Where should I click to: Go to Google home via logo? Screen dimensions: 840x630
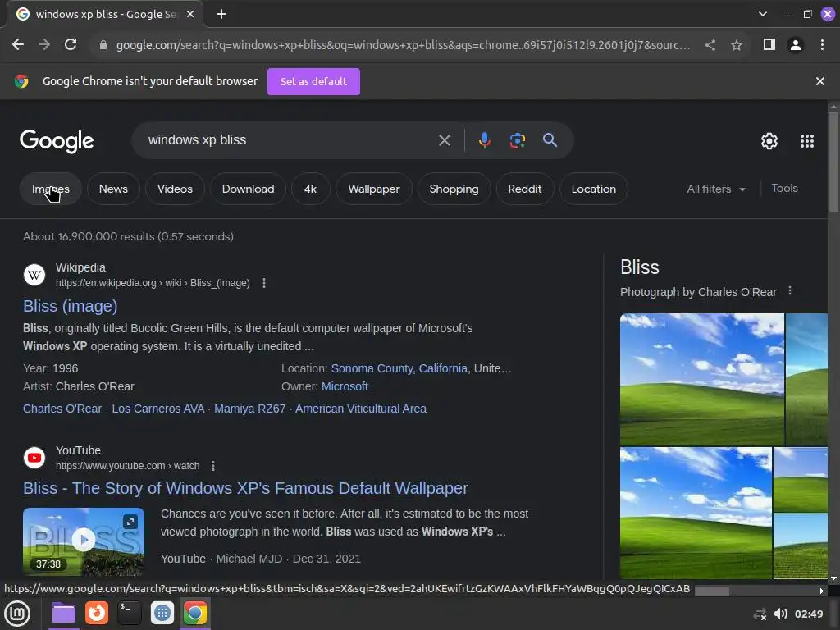click(57, 141)
